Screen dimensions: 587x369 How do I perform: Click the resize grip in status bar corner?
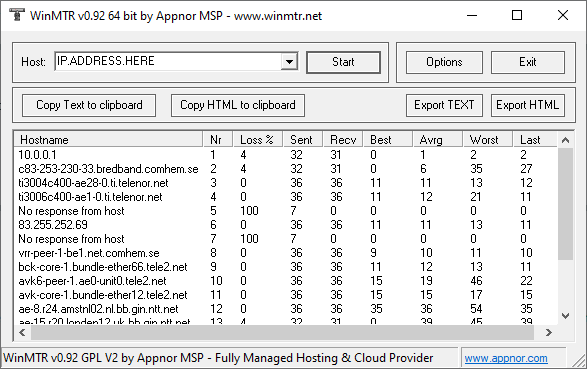(x=580, y=361)
